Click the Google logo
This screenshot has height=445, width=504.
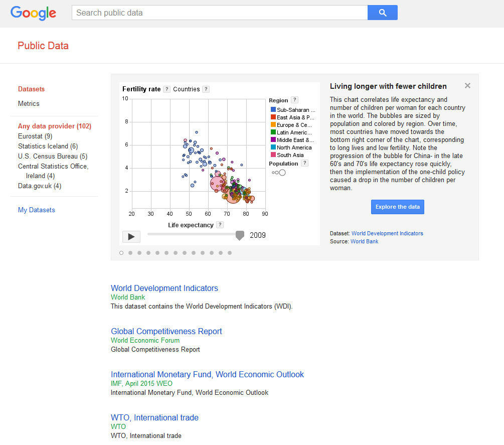pos(34,13)
